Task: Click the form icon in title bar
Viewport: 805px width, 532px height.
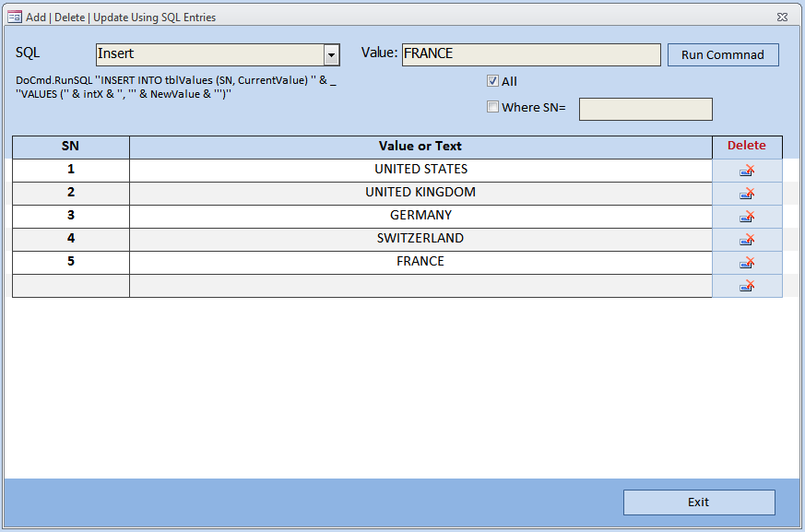Action: click(x=15, y=17)
